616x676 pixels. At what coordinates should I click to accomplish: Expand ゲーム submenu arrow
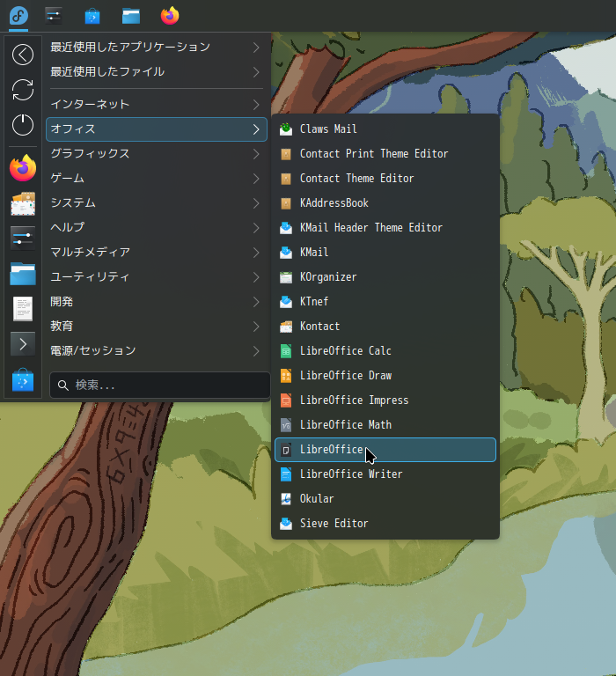pos(256,179)
